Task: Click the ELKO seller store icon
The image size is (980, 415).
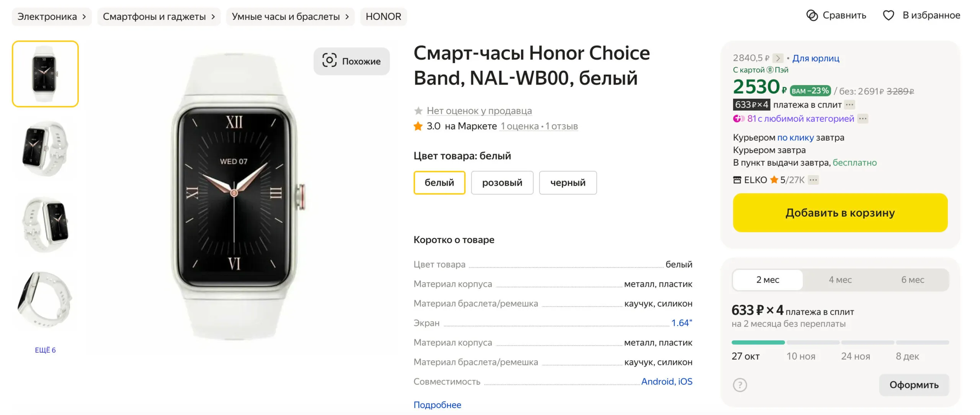Action: [737, 180]
